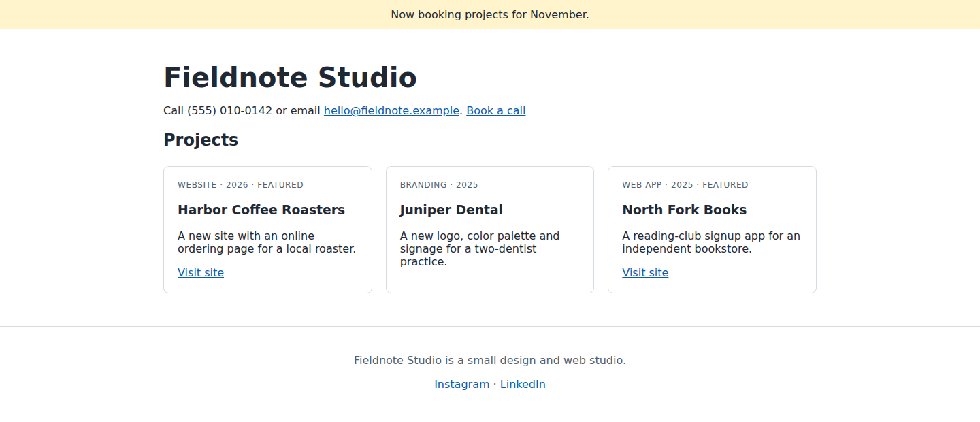The image size is (980, 422).
Task: Visit site link under Harbor Coffee Roasters
Action: 201,272
